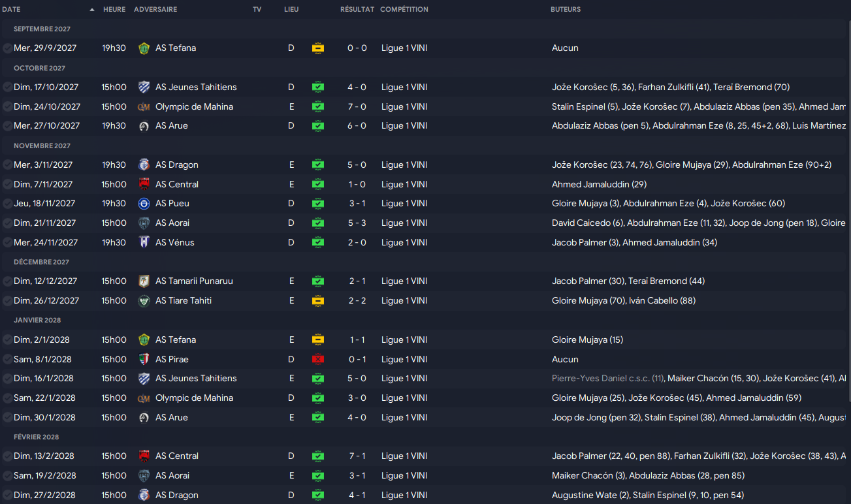Select the JANVIER 2028 month header

(37, 320)
